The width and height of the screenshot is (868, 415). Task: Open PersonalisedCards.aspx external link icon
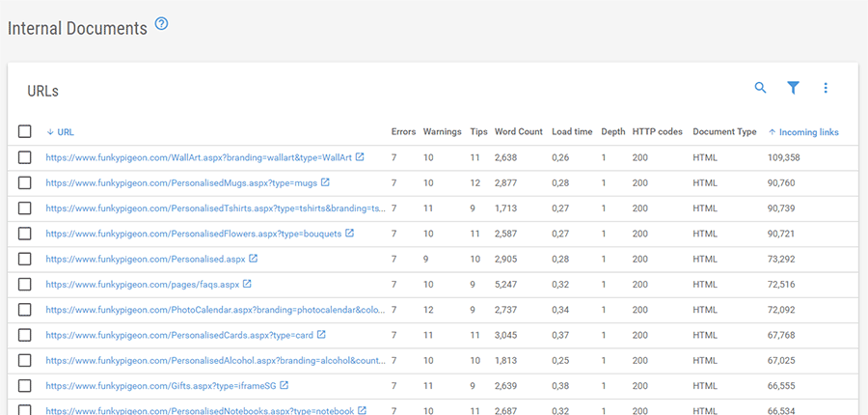click(x=321, y=335)
